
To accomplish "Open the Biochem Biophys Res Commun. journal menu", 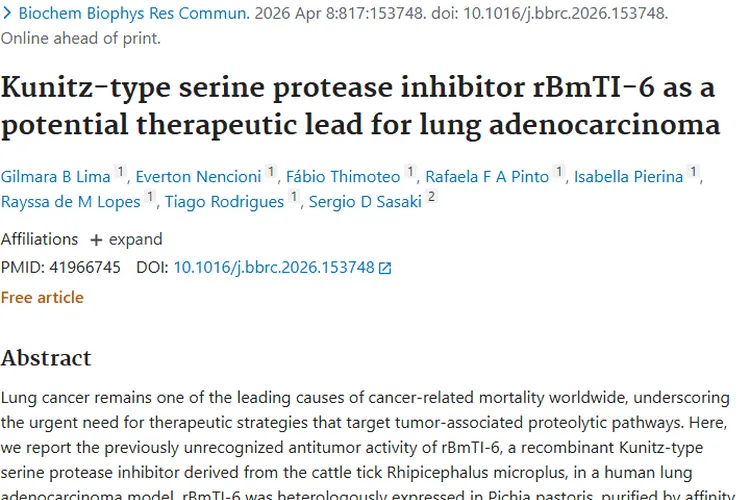I will coord(135,14).
